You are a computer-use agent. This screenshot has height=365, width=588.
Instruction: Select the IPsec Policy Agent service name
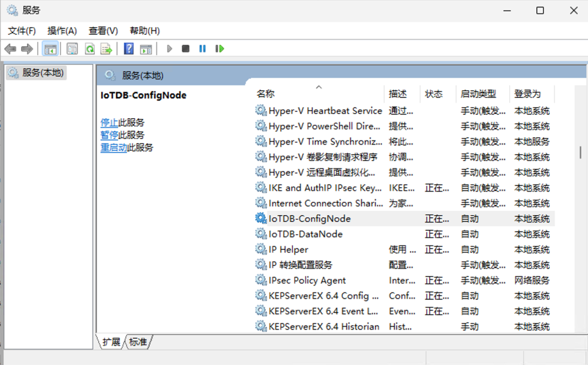[x=307, y=280]
